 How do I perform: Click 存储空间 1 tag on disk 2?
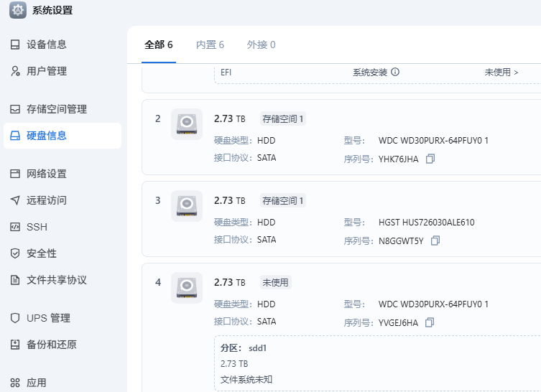pyautogui.click(x=283, y=119)
